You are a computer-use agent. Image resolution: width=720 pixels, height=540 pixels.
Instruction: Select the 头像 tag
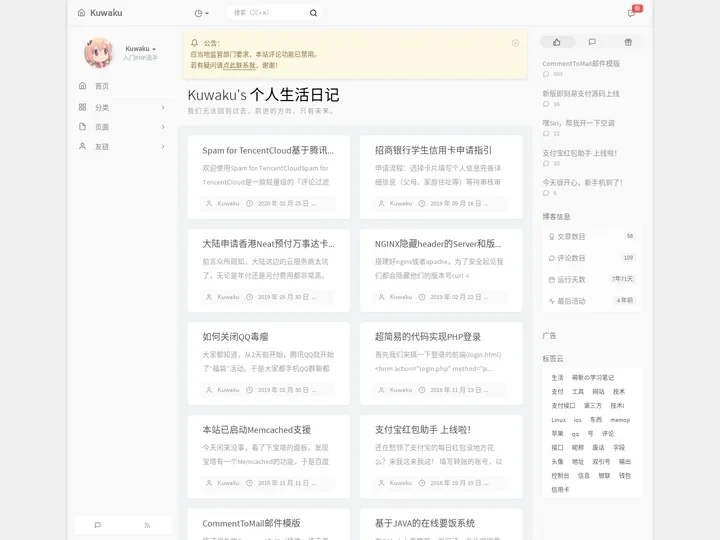[x=557, y=461]
